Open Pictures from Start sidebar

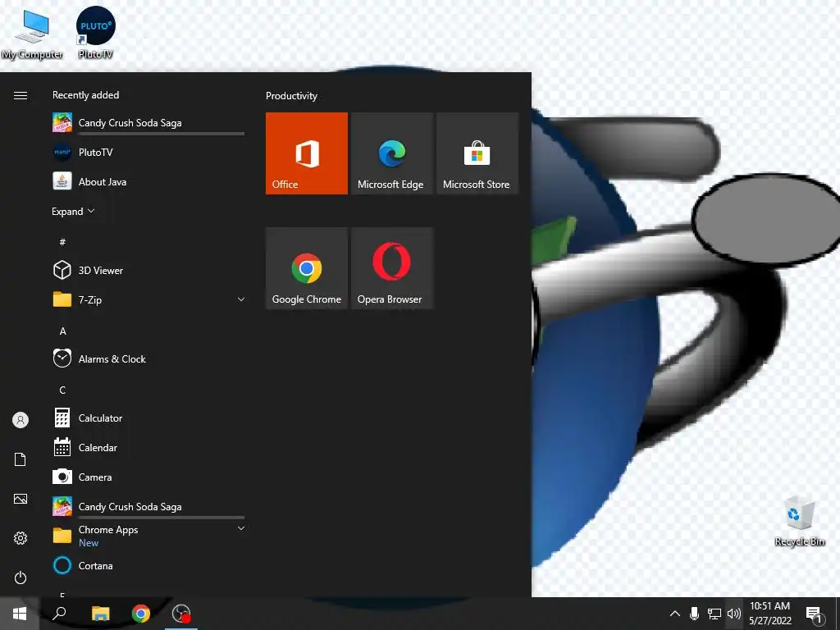21,499
